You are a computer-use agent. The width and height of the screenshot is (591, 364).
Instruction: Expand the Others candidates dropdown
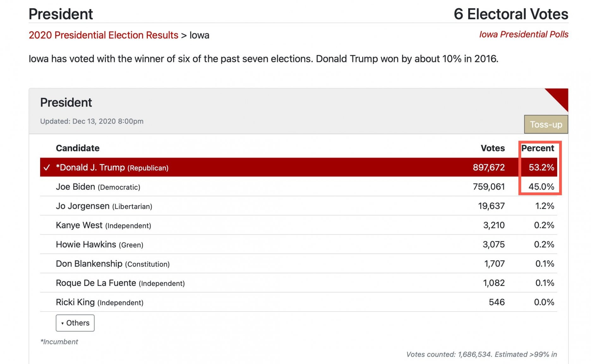tap(75, 323)
